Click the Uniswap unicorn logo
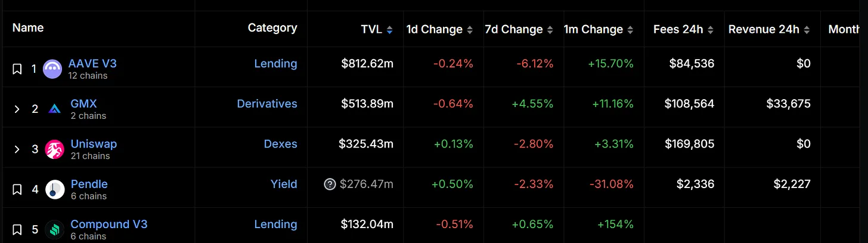The image size is (868, 243). pos(55,149)
